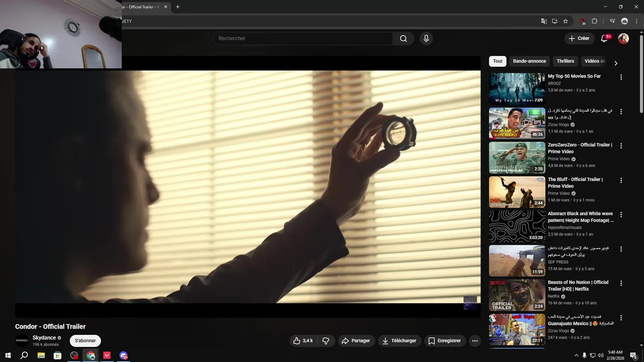This screenshot has height=362, width=644.
Task: Open options for ZeroZeroZero trailer video
Action: (621, 146)
